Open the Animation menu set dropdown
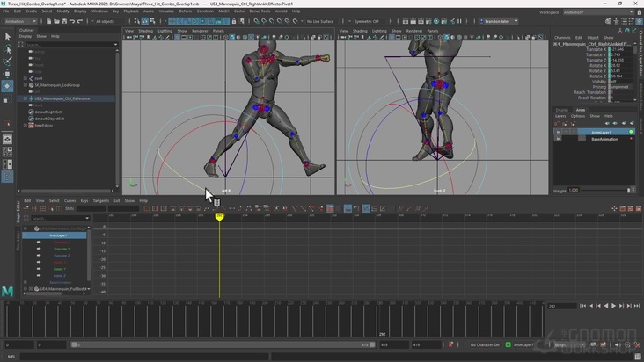Screen dimensions: 644x362 (19, 21)
